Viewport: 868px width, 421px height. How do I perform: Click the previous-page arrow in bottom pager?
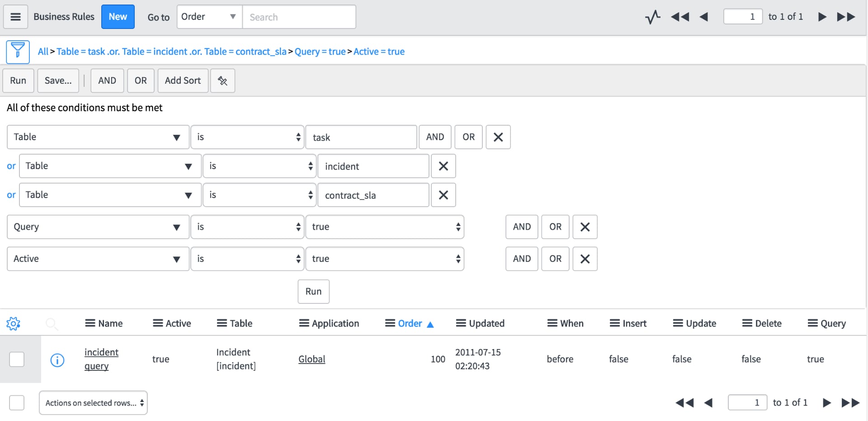tap(708, 402)
